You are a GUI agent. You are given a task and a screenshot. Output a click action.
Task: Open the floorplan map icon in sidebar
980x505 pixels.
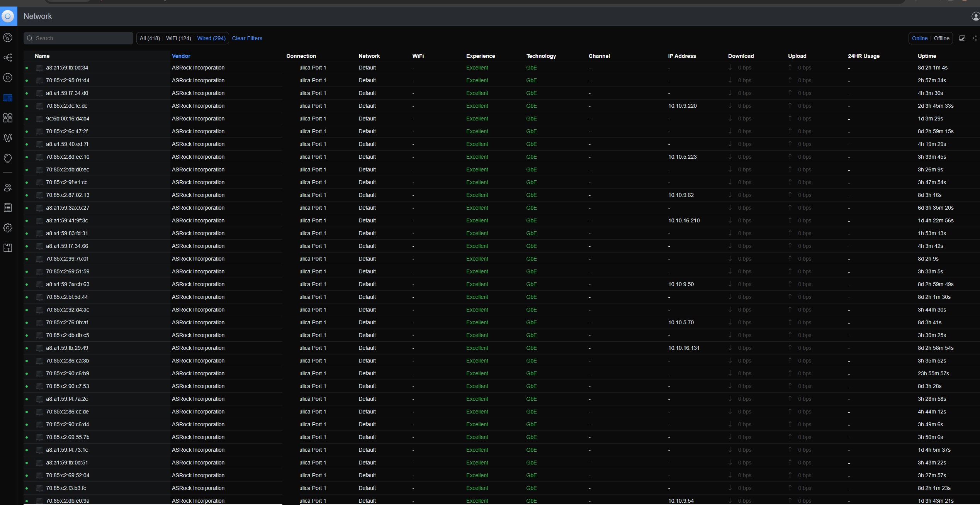click(x=8, y=248)
